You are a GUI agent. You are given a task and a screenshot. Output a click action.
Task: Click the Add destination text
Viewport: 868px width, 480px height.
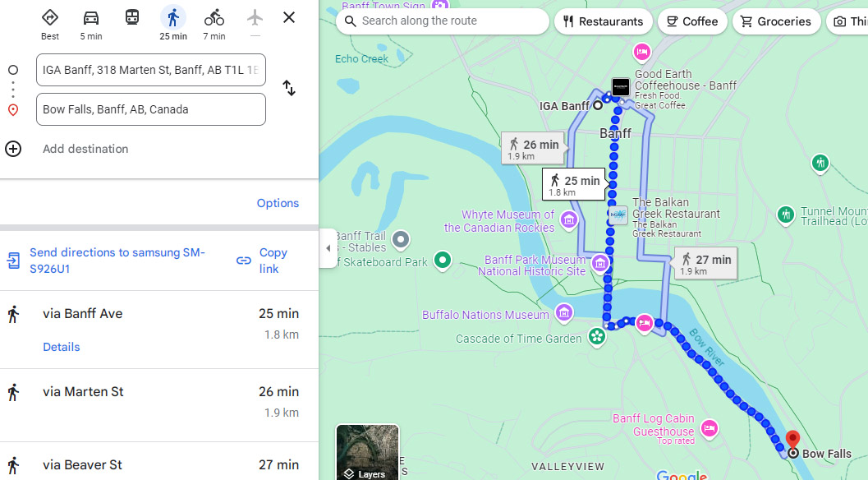(x=85, y=149)
